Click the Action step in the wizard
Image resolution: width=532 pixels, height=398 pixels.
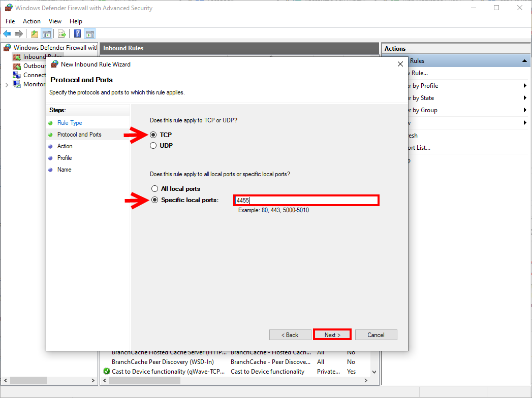pos(65,146)
